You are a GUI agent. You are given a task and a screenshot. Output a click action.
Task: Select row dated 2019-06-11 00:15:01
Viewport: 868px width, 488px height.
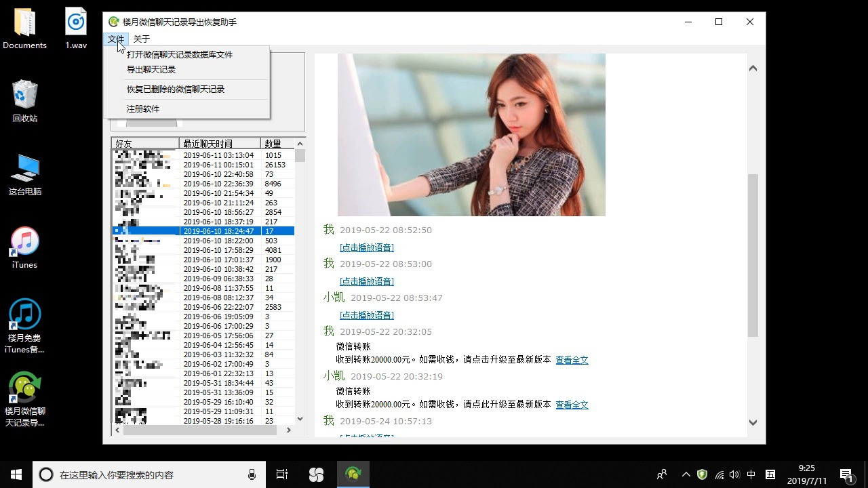coord(203,165)
